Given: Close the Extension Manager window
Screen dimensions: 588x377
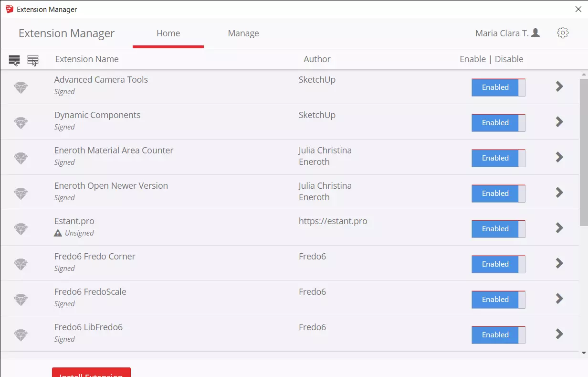Looking at the screenshot, I should pos(578,9).
